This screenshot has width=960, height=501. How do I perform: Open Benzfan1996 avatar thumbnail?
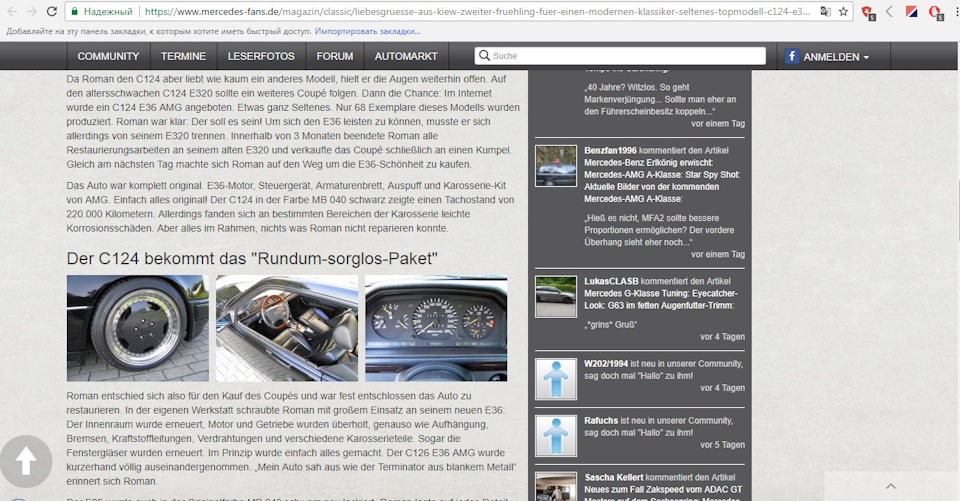556,166
